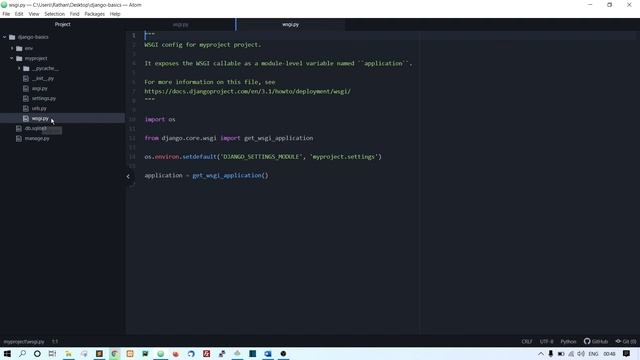Click the __init__.py file icon
640x360 pixels.
point(26,78)
